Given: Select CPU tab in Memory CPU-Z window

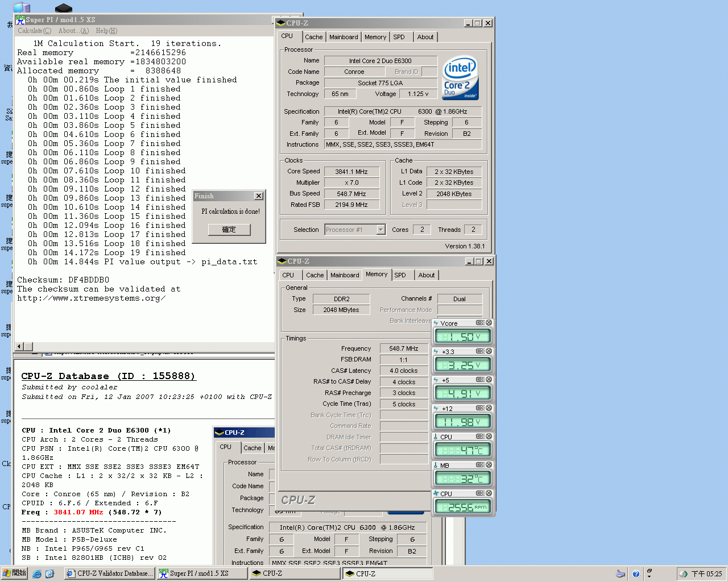Looking at the screenshot, I should (288, 275).
